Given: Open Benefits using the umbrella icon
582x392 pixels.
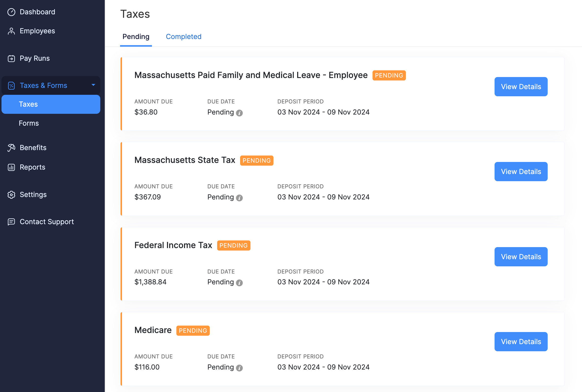Looking at the screenshot, I should pyautogui.click(x=11, y=148).
